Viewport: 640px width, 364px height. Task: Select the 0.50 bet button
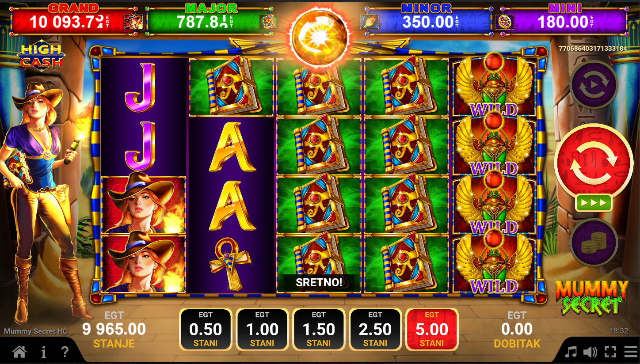click(x=206, y=330)
